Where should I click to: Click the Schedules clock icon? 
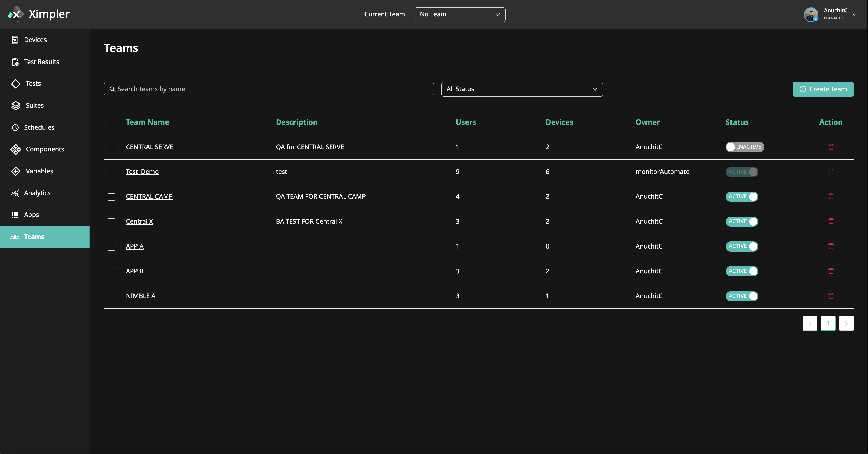click(15, 127)
